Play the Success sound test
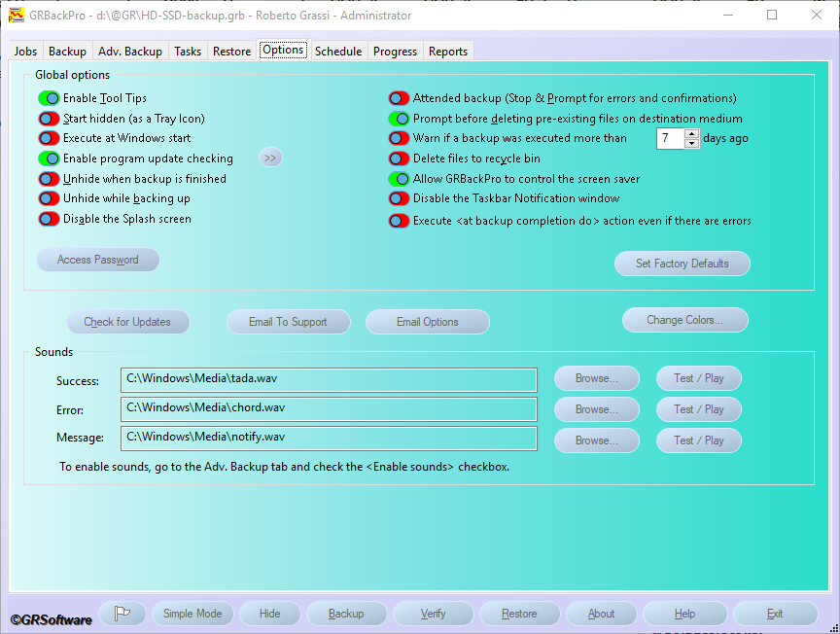The image size is (840, 634). (x=699, y=378)
